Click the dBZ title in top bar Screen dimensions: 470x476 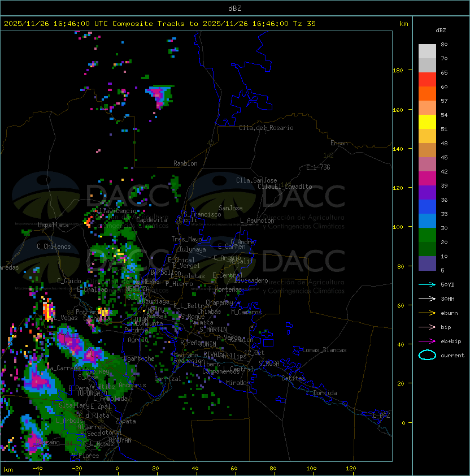tap(235, 8)
